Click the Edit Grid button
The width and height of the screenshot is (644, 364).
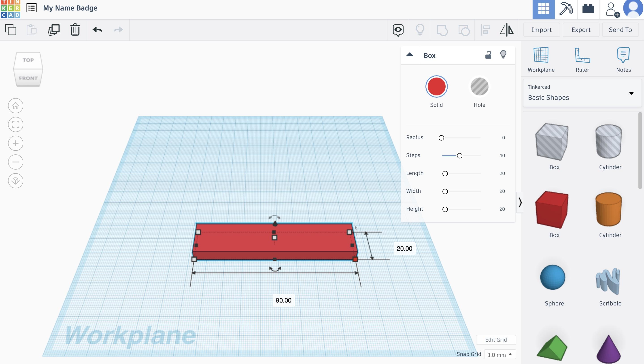click(x=496, y=340)
